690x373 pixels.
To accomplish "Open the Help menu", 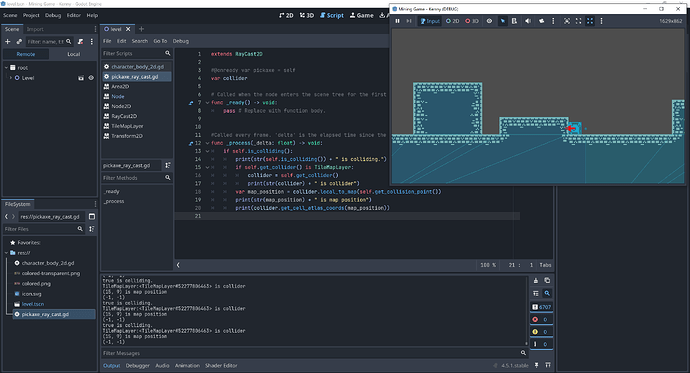I will pos(92,15).
